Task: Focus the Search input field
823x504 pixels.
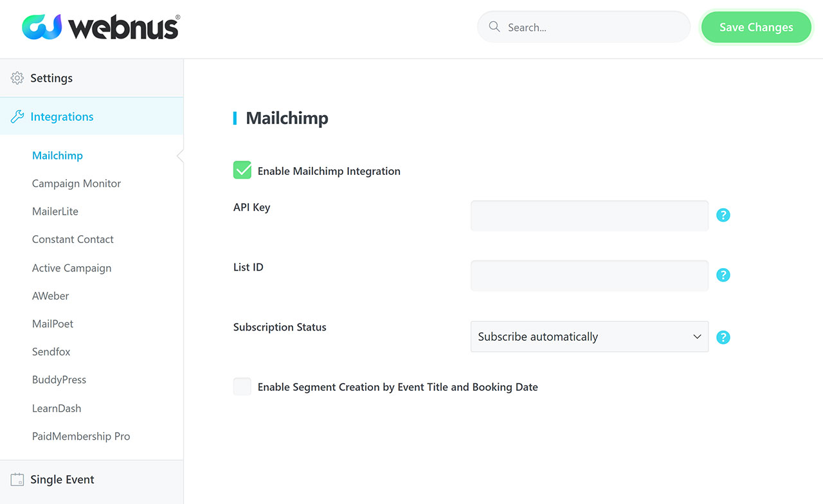Action: click(584, 27)
